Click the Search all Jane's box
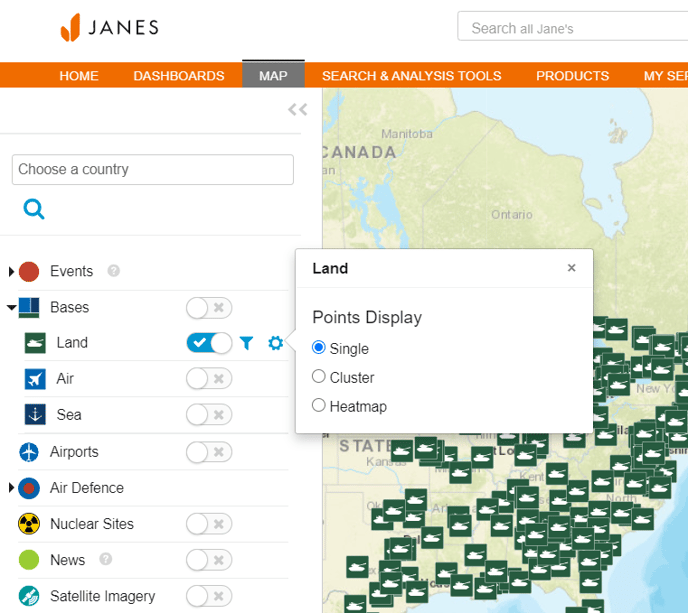The height and width of the screenshot is (613, 688). pyautogui.click(x=573, y=26)
